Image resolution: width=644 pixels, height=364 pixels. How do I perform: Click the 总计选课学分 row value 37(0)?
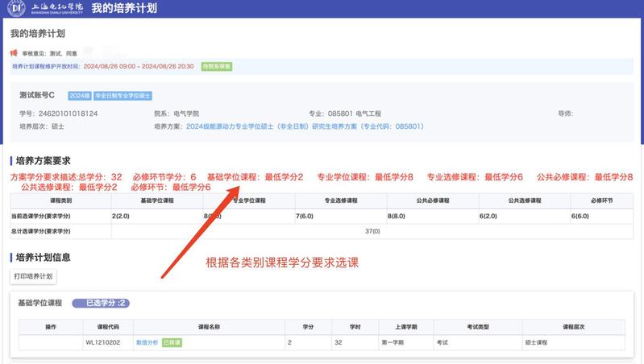[x=372, y=231]
